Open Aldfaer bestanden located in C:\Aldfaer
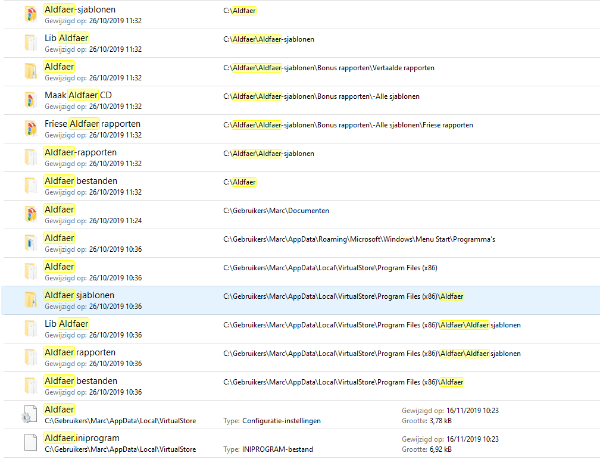The width and height of the screenshot is (600, 458). (x=81, y=179)
